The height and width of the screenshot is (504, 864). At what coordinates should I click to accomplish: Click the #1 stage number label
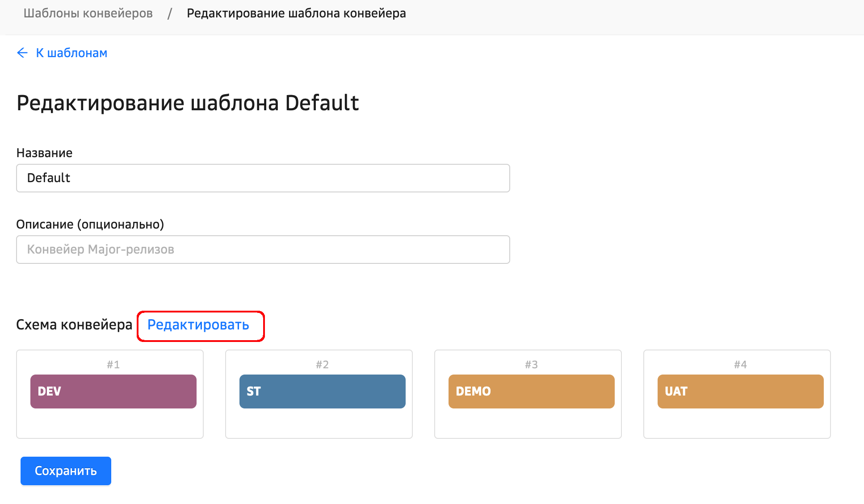(x=113, y=365)
